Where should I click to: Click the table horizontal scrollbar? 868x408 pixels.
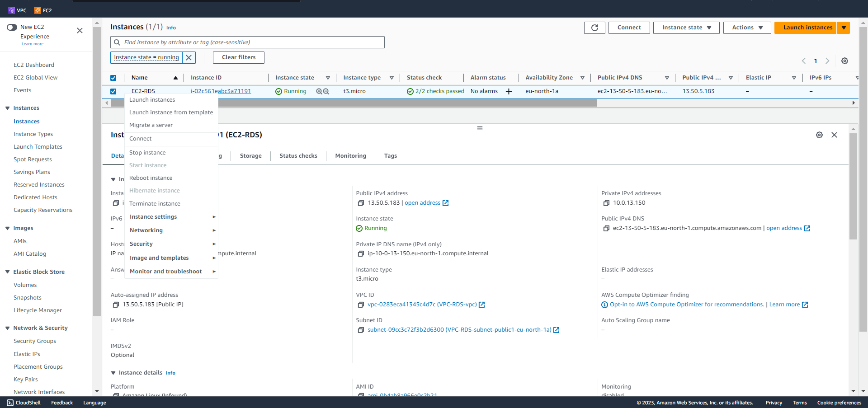(x=354, y=103)
